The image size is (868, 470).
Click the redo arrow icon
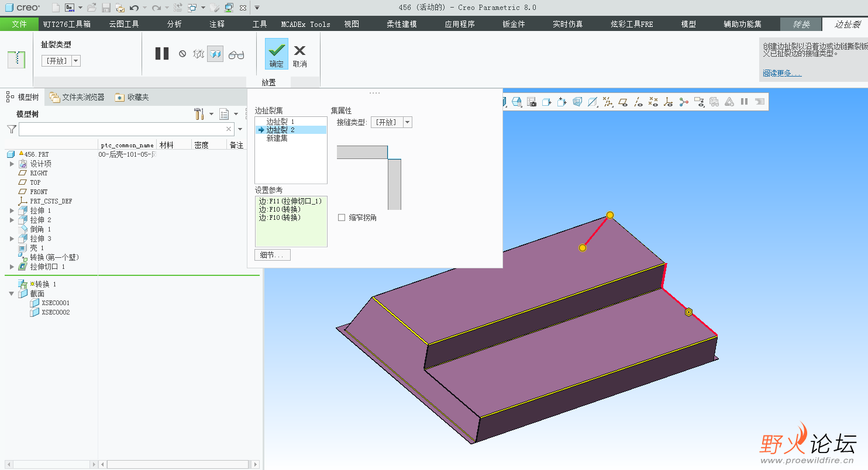pos(156,8)
